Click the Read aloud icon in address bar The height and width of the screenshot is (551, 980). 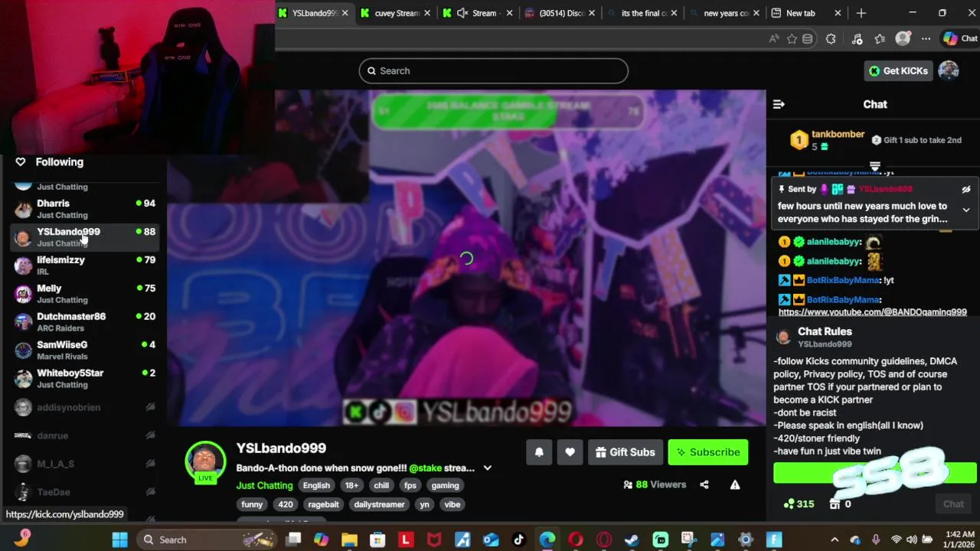click(x=774, y=39)
